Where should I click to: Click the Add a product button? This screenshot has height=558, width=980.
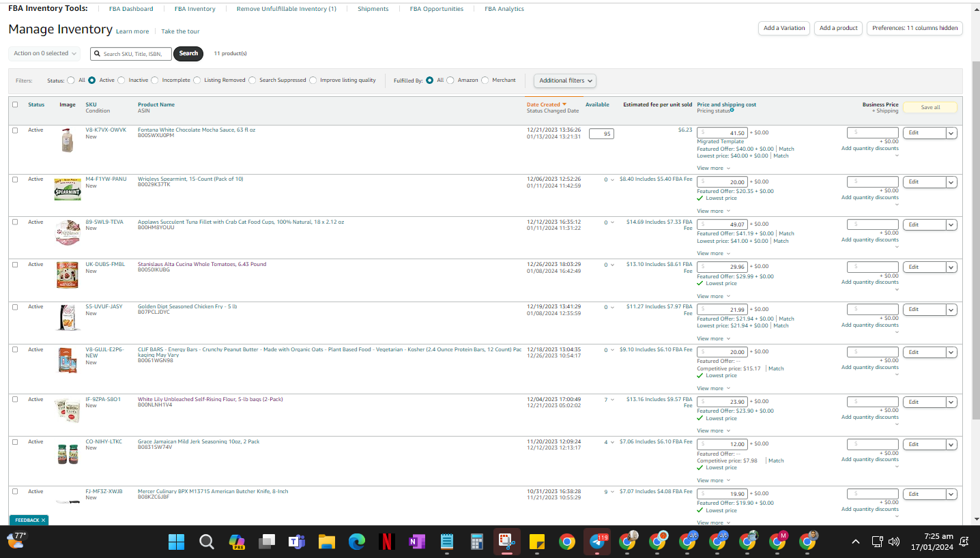pyautogui.click(x=838, y=28)
